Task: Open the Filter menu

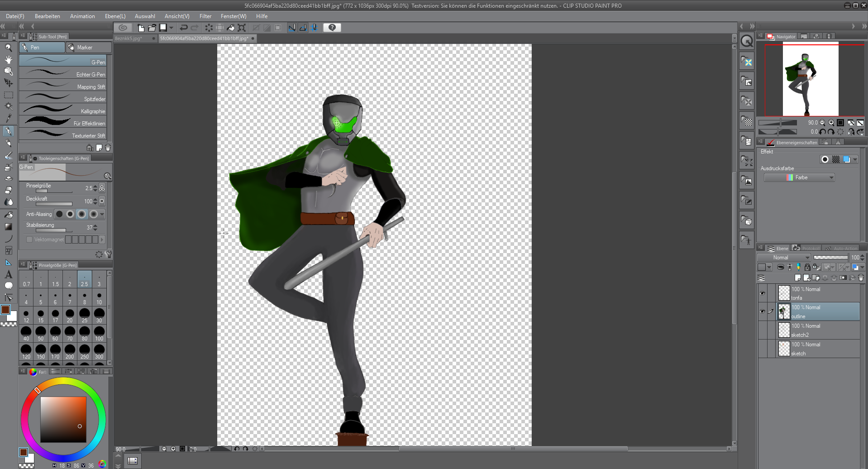Action: (205, 16)
